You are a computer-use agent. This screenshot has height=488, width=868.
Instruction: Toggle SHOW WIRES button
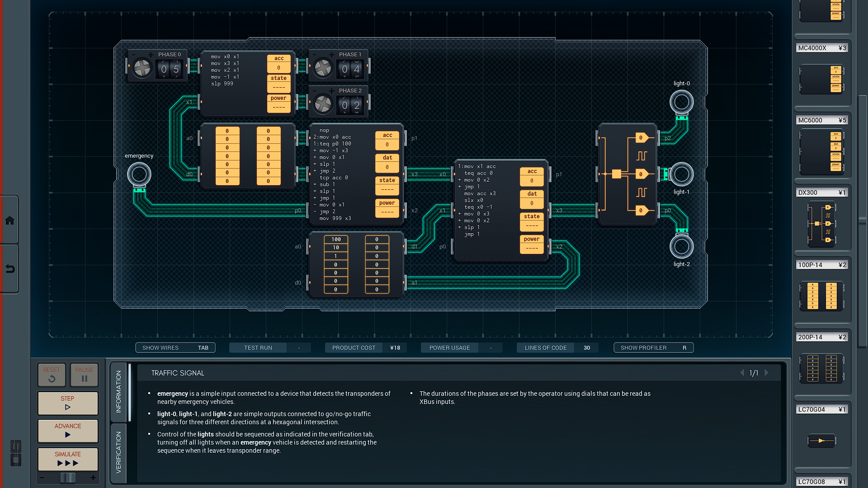[x=175, y=347]
